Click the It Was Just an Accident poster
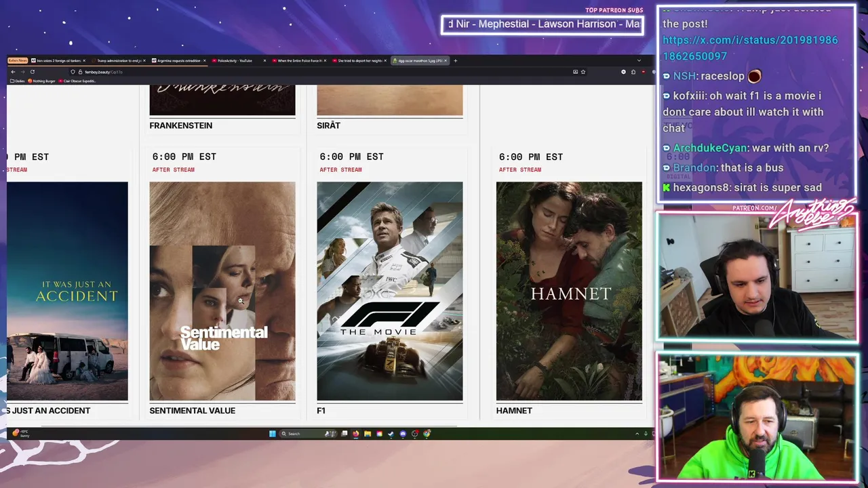868x488 pixels. pyautogui.click(x=67, y=291)
